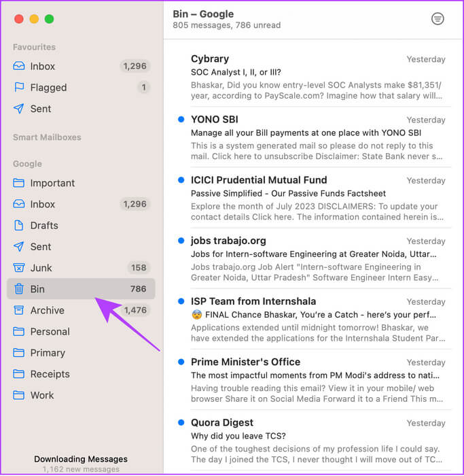This screenshot has width=464, height=476.
Task: Click the Bin trash can icon
Action: tap(19, 289)
